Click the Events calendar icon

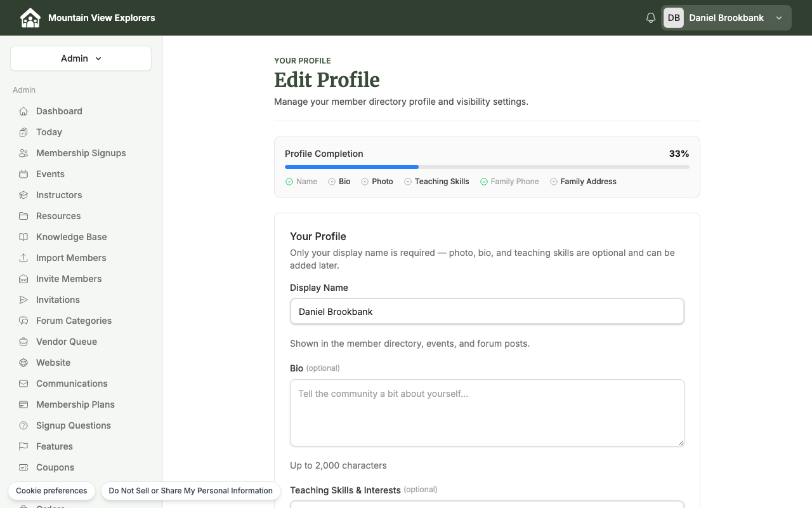pos(23,174)
